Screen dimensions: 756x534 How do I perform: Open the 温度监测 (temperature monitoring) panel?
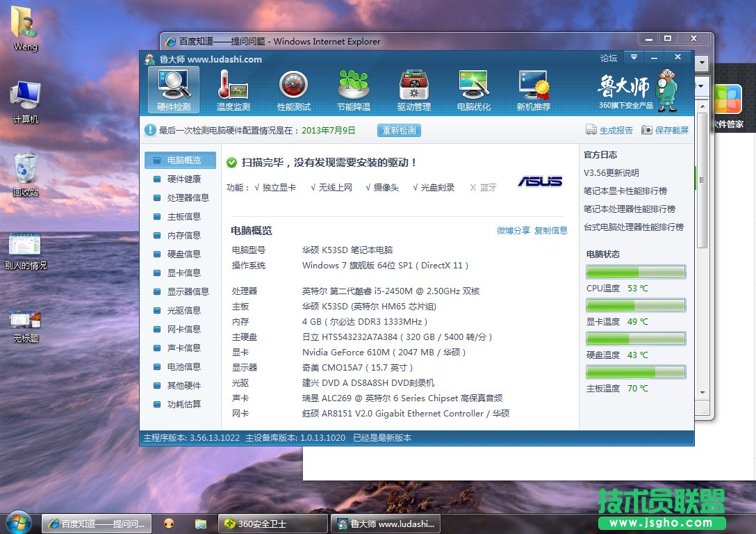pyautogui.click(x=233, y=89)
